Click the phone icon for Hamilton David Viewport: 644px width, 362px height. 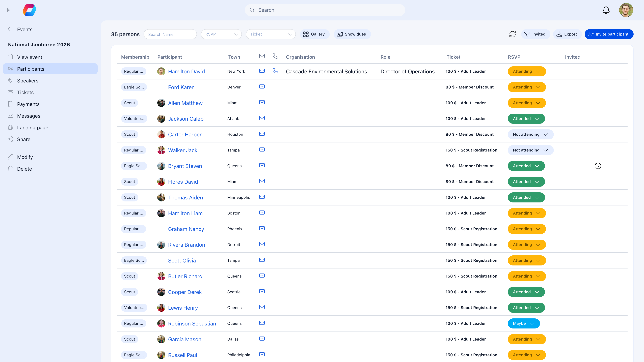(275, 71)
